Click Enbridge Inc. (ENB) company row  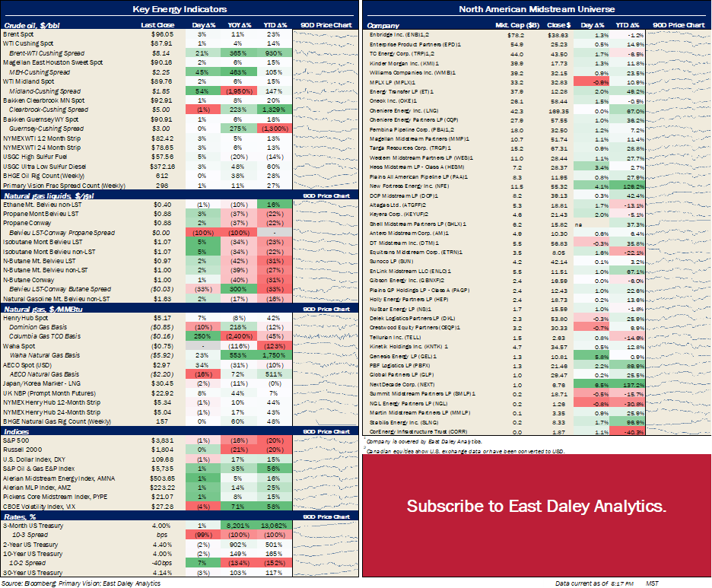pos(504,34)
